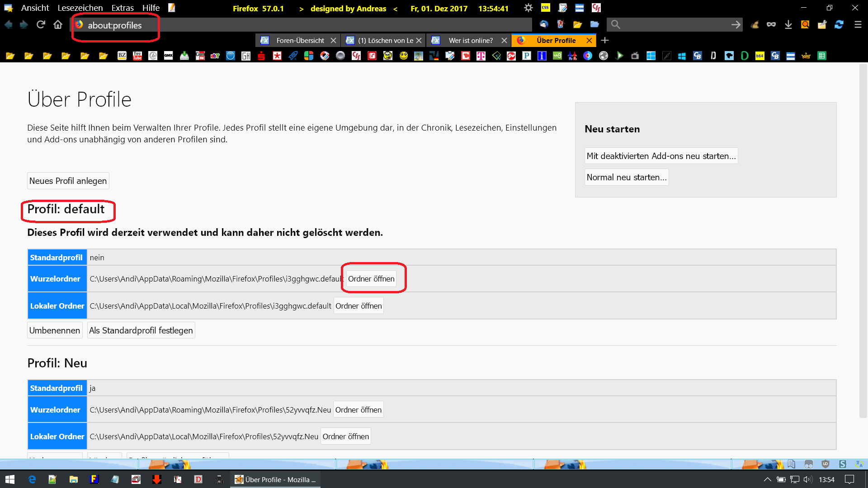This screenshot has width=868, height=488.
Task: Go to the Firefox home page
Action: point(58,24)
